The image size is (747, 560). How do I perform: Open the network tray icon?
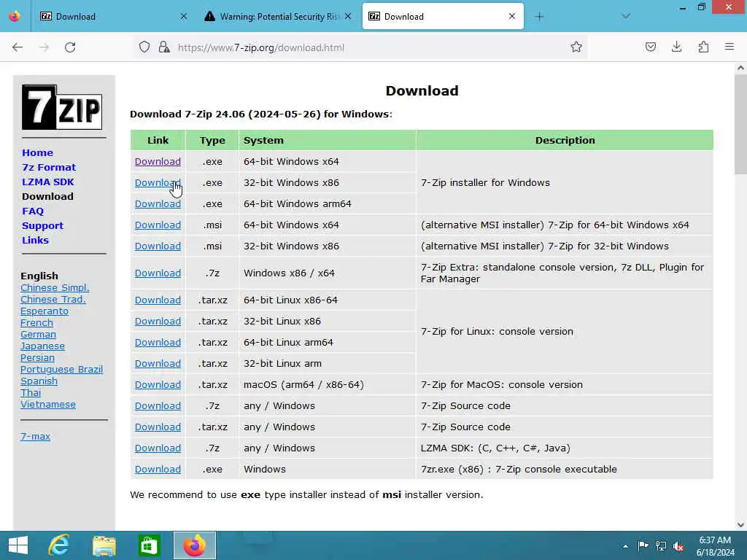[660, 545]
